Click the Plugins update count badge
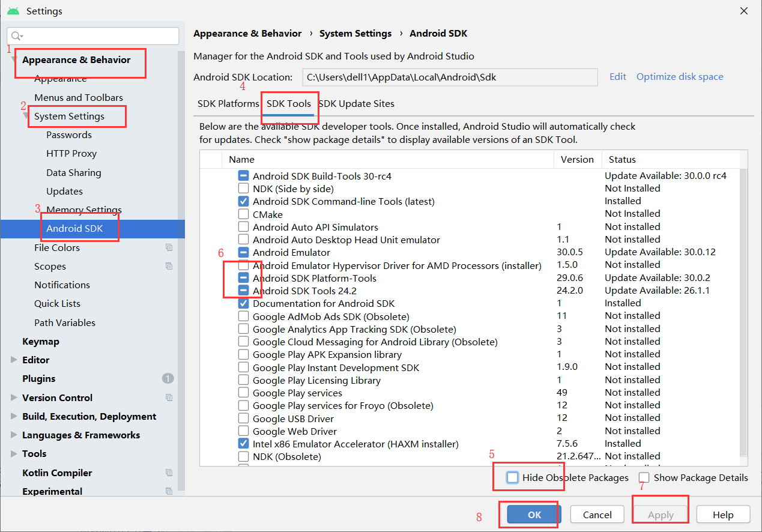 168,378
